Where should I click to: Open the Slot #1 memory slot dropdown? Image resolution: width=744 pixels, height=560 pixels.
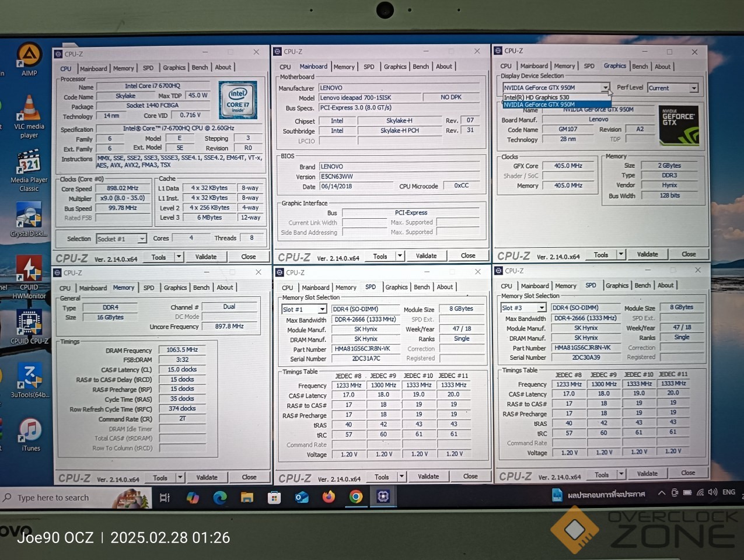click(x=304, y=309)
